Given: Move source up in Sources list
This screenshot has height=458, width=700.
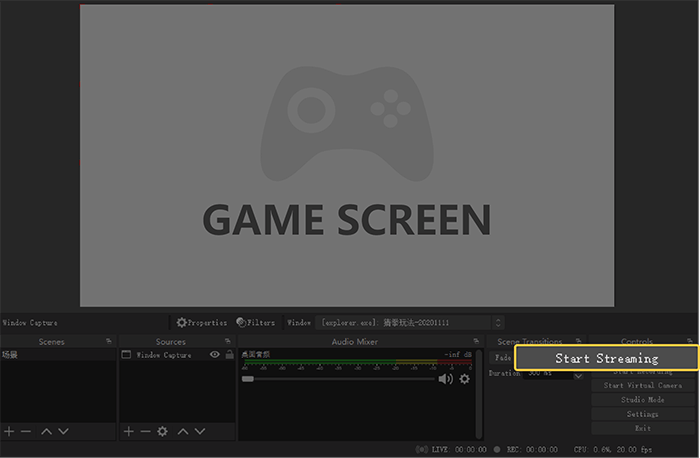Looking at the screenshot, I should [182, 431].
